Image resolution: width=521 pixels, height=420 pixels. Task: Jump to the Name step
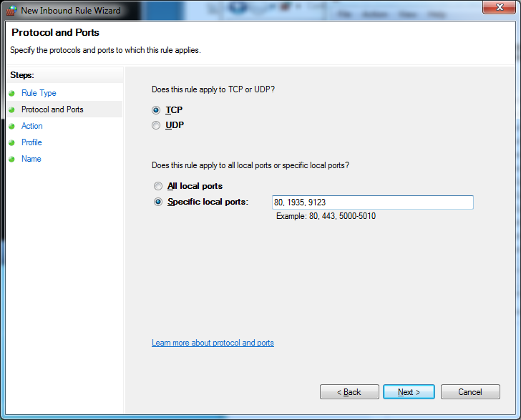(x=31, y=159)
